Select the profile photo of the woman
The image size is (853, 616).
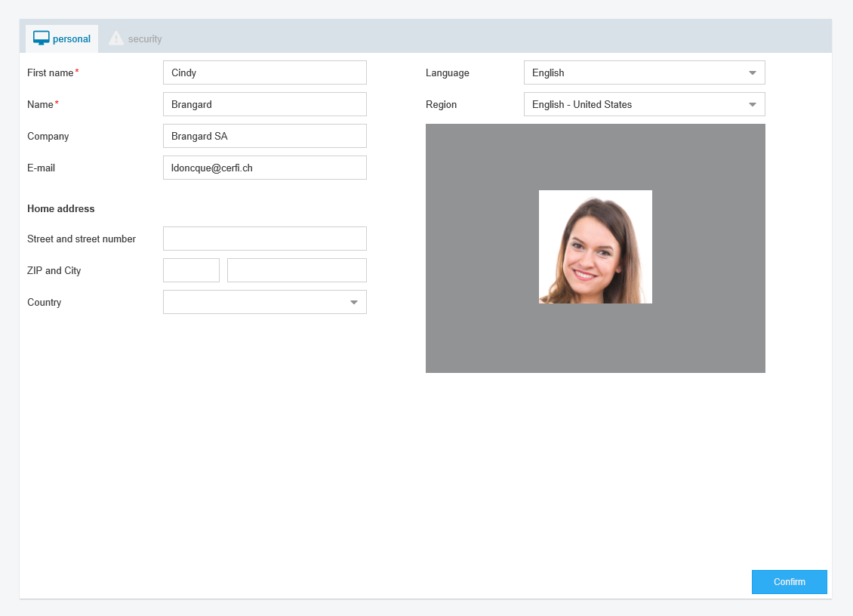pos(595,247)
